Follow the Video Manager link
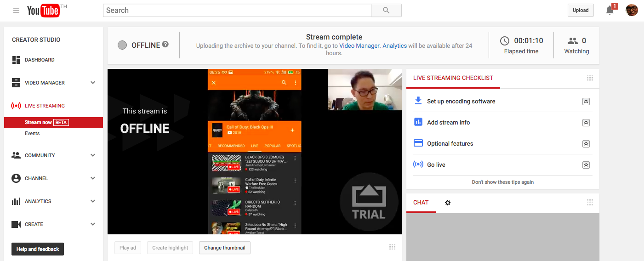The image size is (644, 261). click(x=359, y=46)
